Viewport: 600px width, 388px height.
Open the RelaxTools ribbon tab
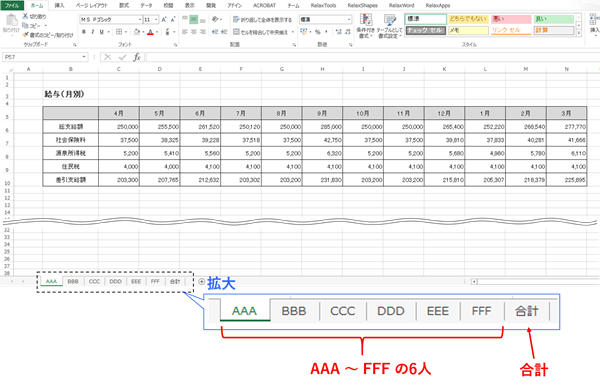point(323,5)
